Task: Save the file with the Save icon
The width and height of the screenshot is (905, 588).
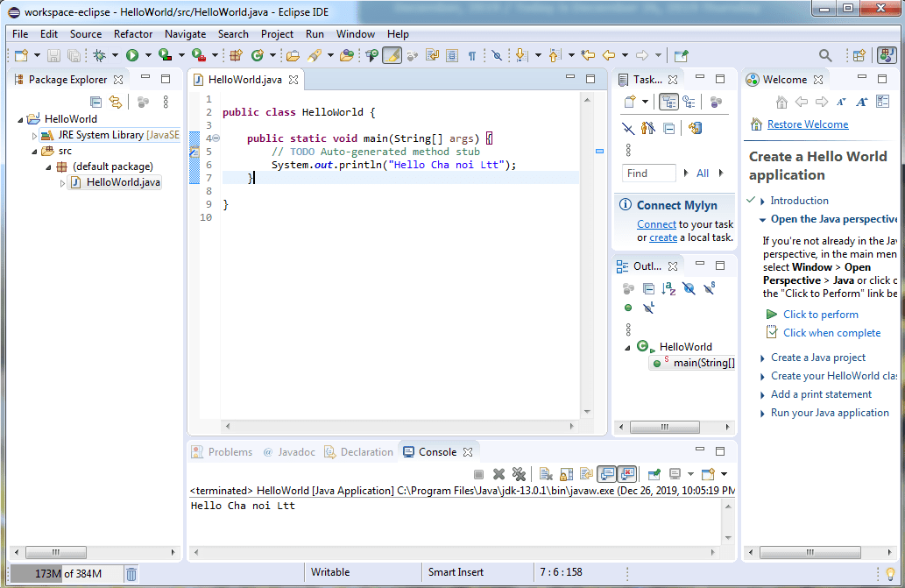Action: (x=53, y=55)
